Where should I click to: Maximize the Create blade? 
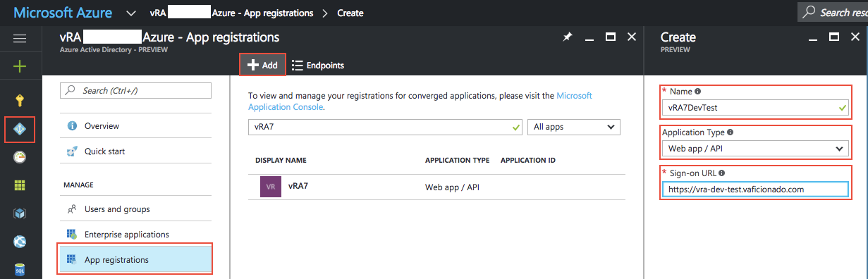coord(834,37)
